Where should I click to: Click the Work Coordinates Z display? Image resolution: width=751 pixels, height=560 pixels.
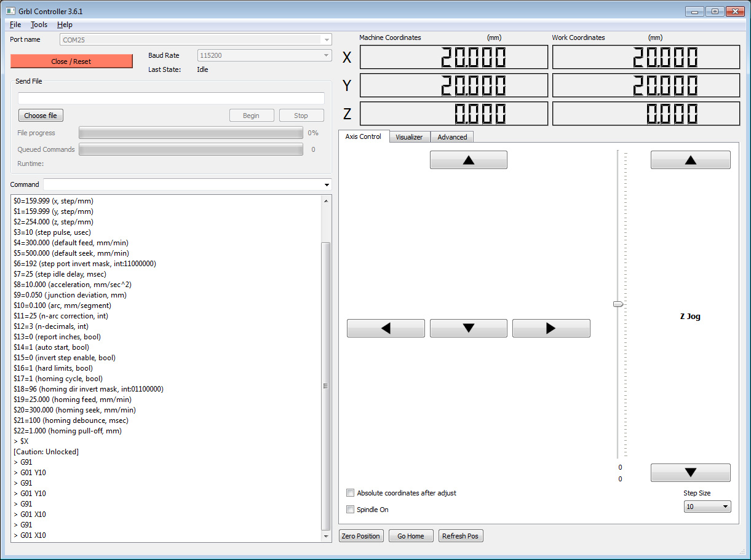coord(646,114)
